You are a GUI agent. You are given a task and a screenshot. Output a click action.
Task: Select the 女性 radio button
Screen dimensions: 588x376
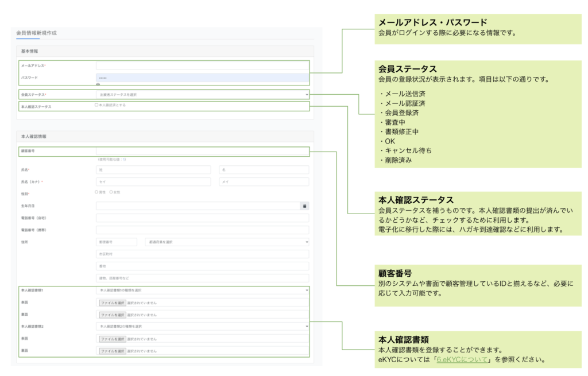(x=111, y=192)
